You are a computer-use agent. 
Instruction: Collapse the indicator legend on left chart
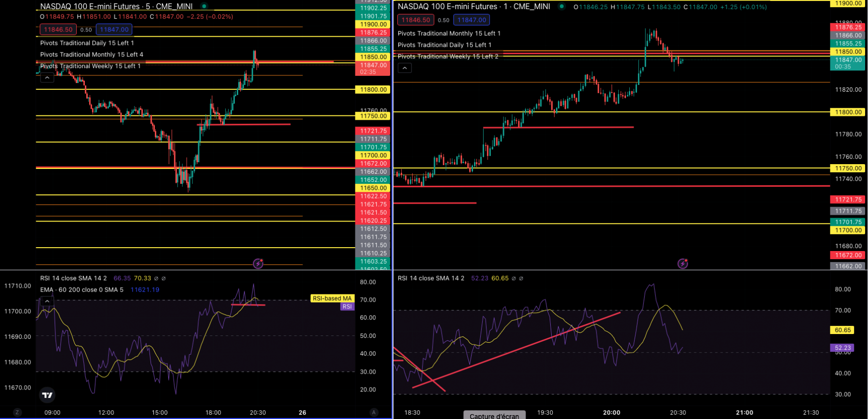[x=47, y=78]
